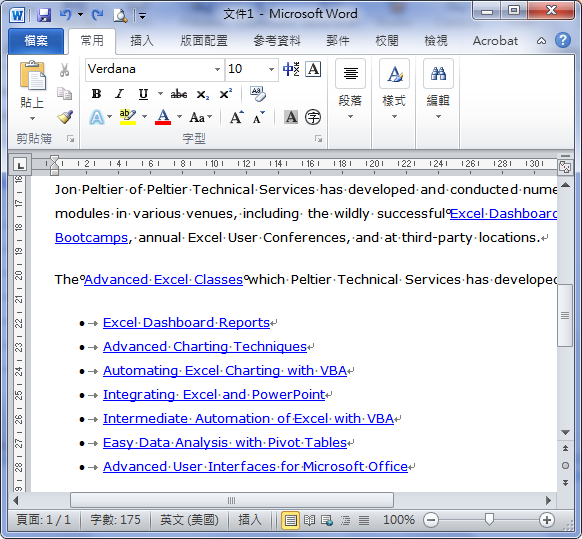
Task: Open the Aa change case menu
Action: (200, 118)
